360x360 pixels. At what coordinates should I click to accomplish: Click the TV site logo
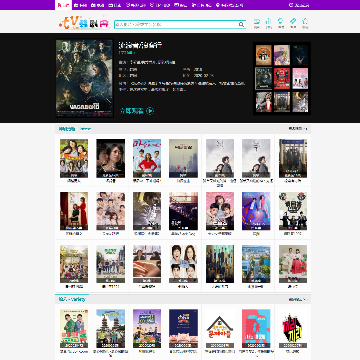coord(84,23)
